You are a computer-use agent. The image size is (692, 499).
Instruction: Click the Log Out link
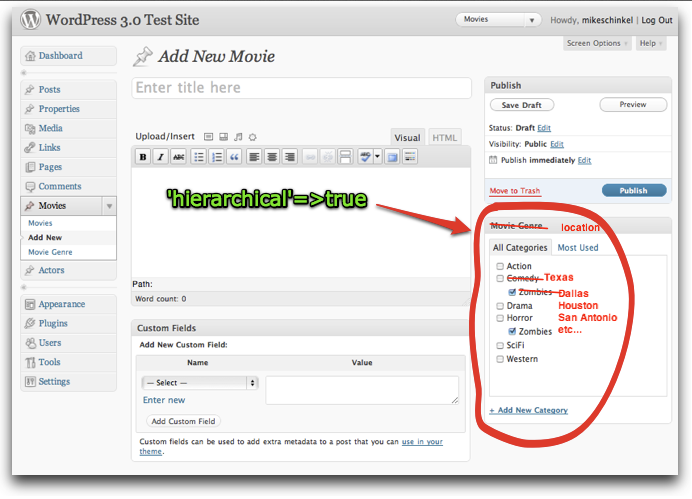point(657,20)
